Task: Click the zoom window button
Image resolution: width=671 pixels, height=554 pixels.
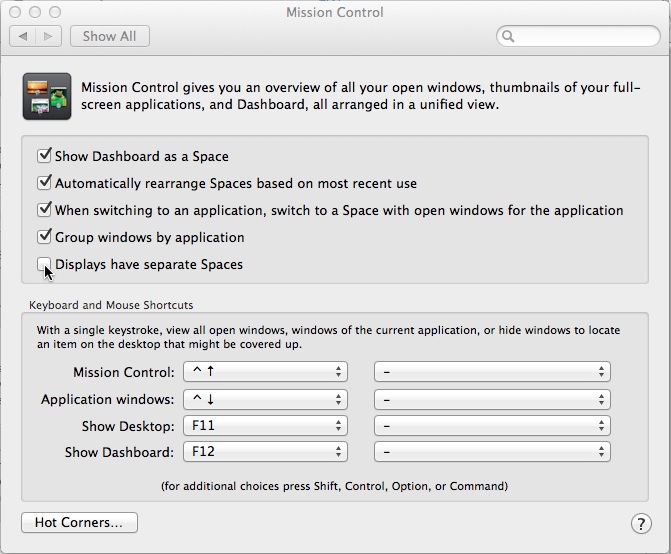Action: pyautogui.click(x=55, y=12)
